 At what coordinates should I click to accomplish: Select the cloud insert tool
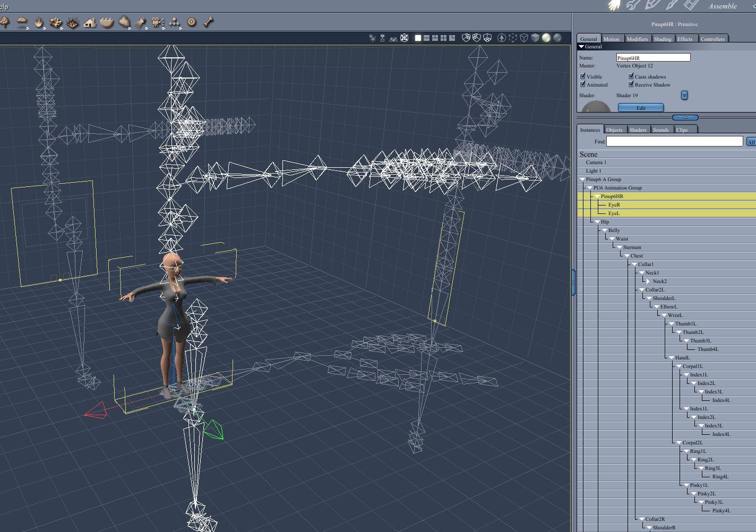(x=22, y=22)
